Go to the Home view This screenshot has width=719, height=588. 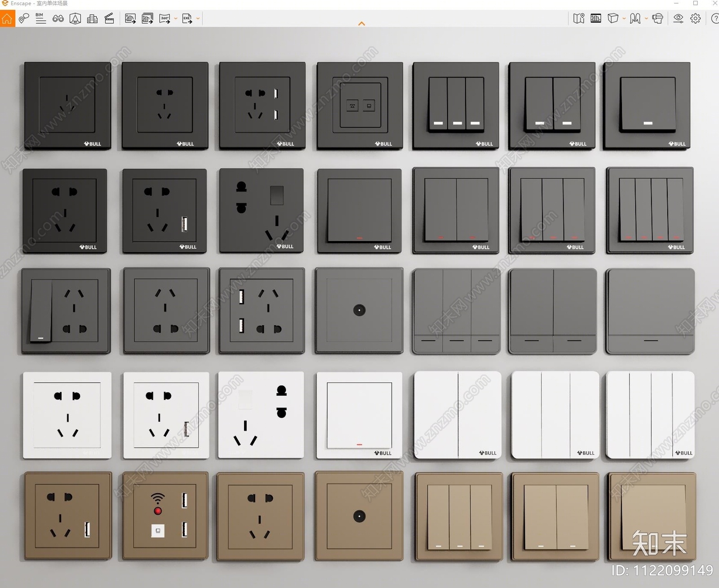(7, 18)
